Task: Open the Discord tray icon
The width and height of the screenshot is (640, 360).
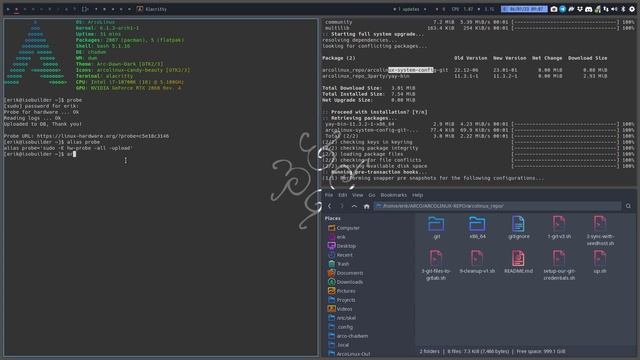Action: (x=589, y=9)
